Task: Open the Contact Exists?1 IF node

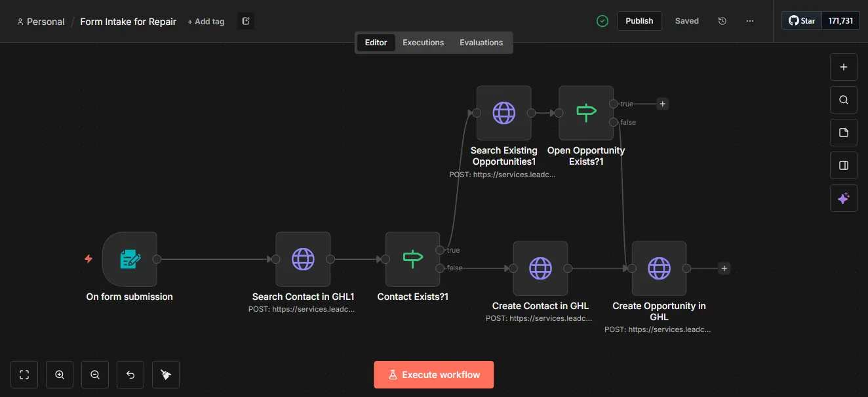Action: coord(412,259)
